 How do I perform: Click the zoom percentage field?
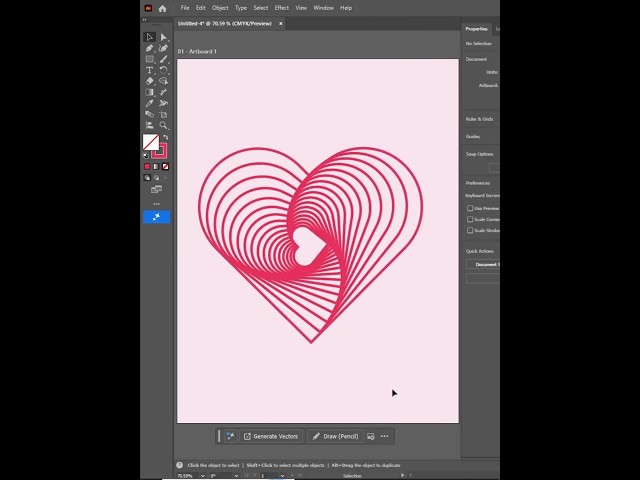pos(188,476)
